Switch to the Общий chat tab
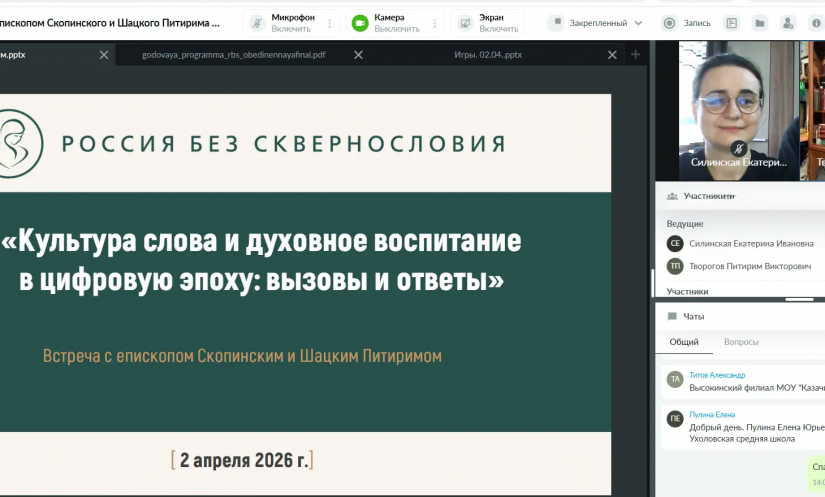This screenshot has height=497, width=825. pyautogui.click(x=683, y=342)
